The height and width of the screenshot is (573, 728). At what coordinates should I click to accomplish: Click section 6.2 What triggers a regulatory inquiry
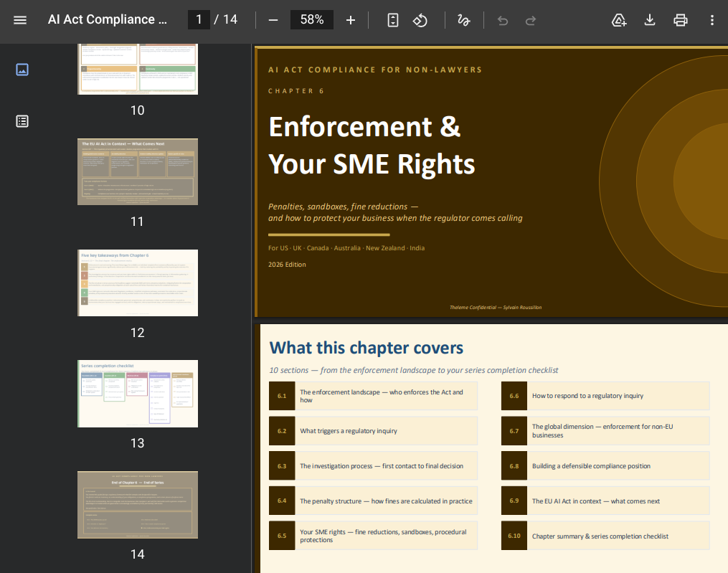(373, 431)
